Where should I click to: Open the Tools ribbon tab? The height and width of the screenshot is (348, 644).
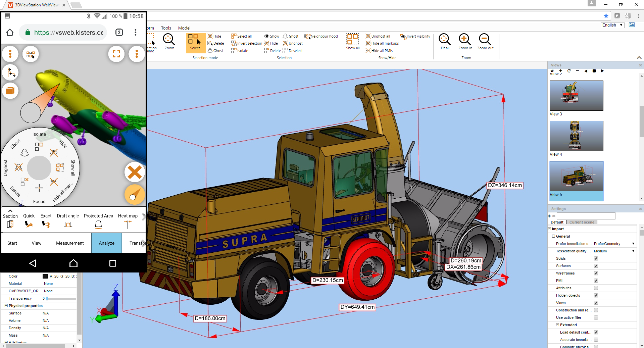click(166, 28)
